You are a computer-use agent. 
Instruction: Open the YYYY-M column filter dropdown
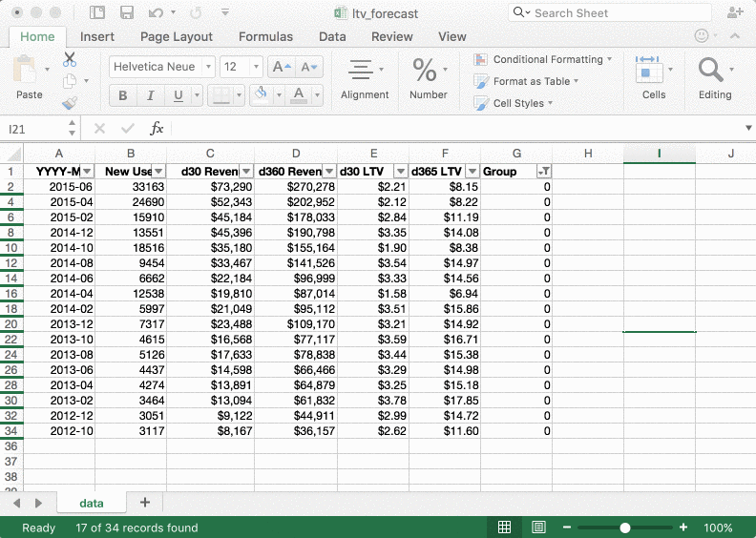pyautogui.click(x=87, y=172)
